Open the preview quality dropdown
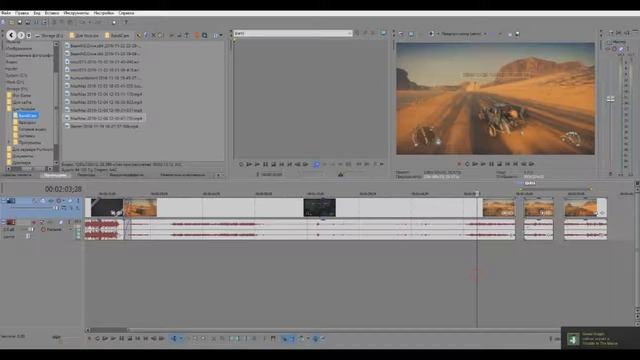 tap(463, 34)
